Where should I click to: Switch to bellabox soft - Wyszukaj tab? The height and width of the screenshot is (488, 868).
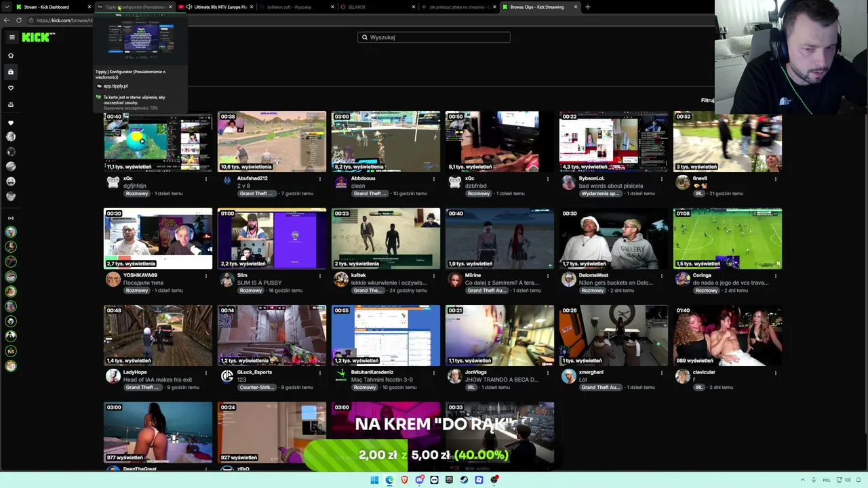coord(297,7)
